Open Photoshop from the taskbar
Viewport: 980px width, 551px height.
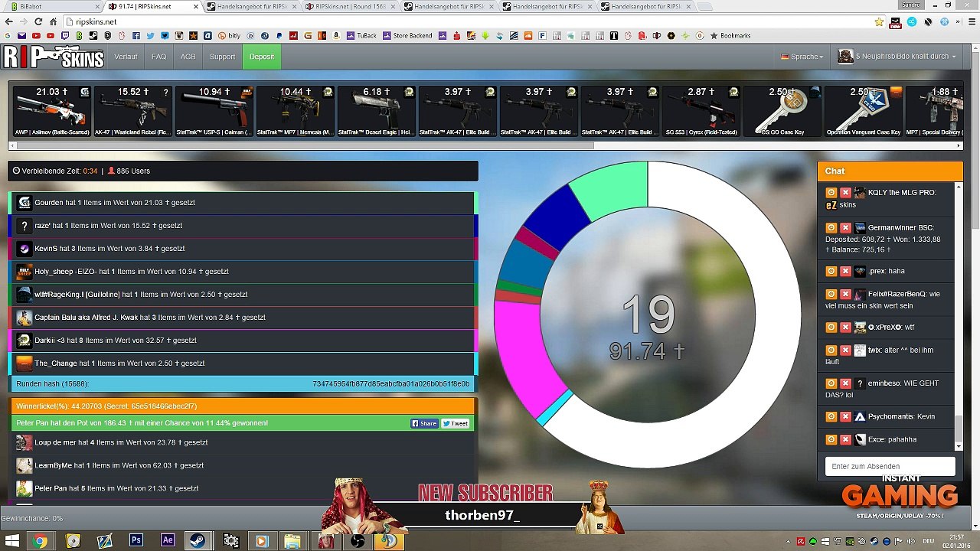click(x=137, y=540)
